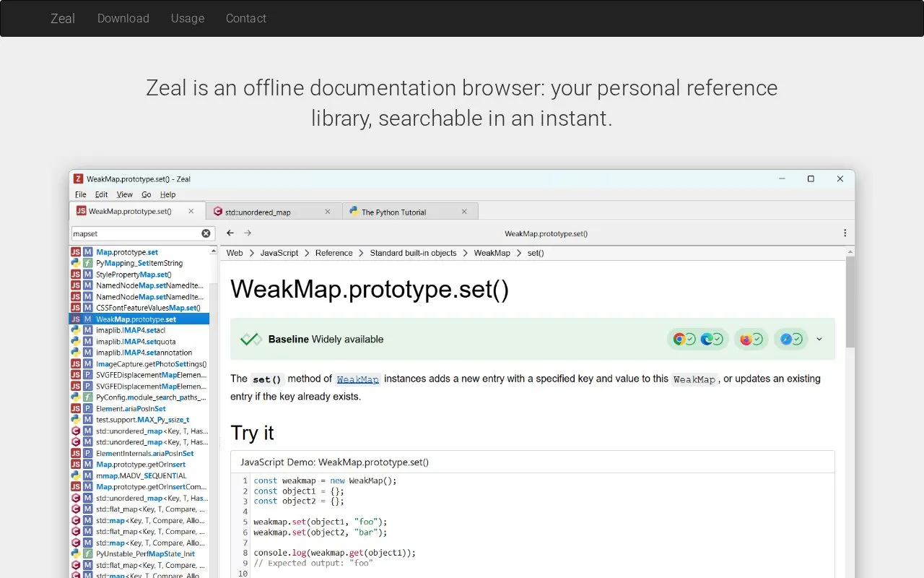Open the Edit menu
Image resolution: width=924 pixels, height=578 pixels.
[x=102, y=194]
